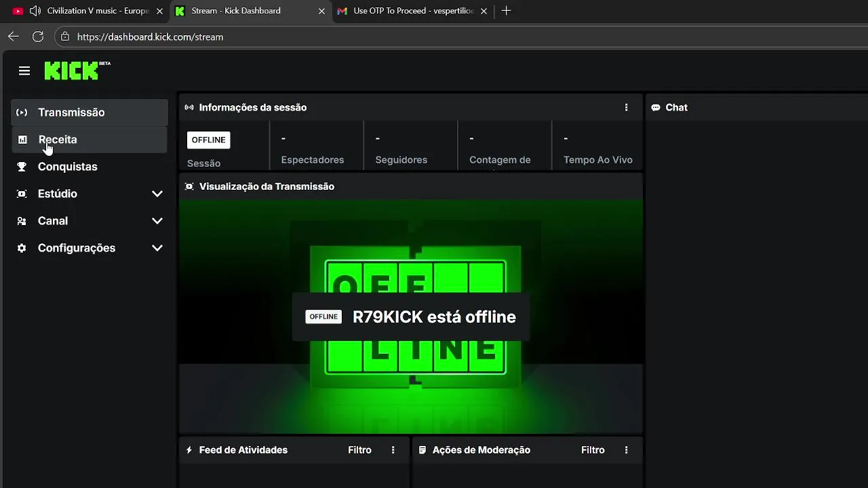Open Filtro in Feed de Atividades
The image size is (868, 488).
pyautogui.click(x=359, y=450)
